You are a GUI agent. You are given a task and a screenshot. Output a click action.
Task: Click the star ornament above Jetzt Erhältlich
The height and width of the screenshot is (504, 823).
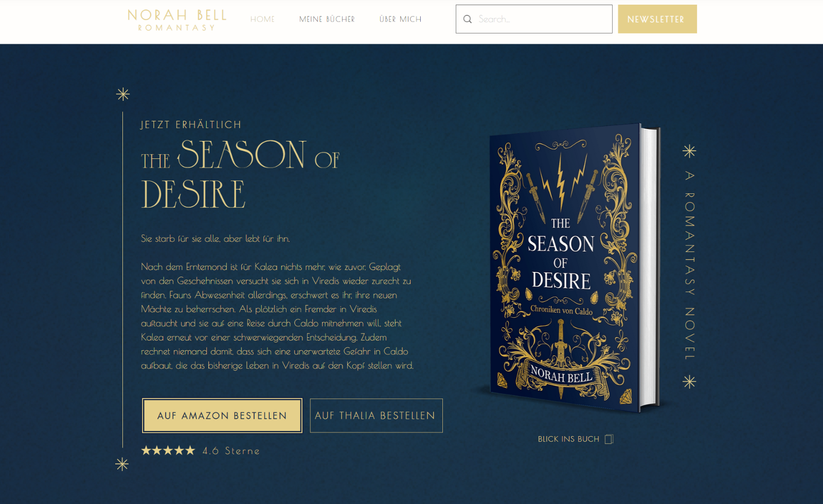(x=123, y=94)
